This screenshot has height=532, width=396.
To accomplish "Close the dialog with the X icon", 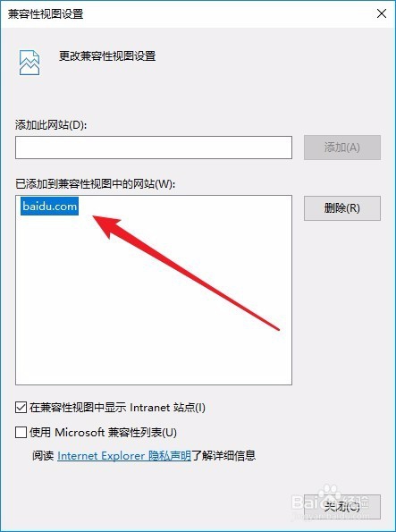I will (x=382, y=14).
